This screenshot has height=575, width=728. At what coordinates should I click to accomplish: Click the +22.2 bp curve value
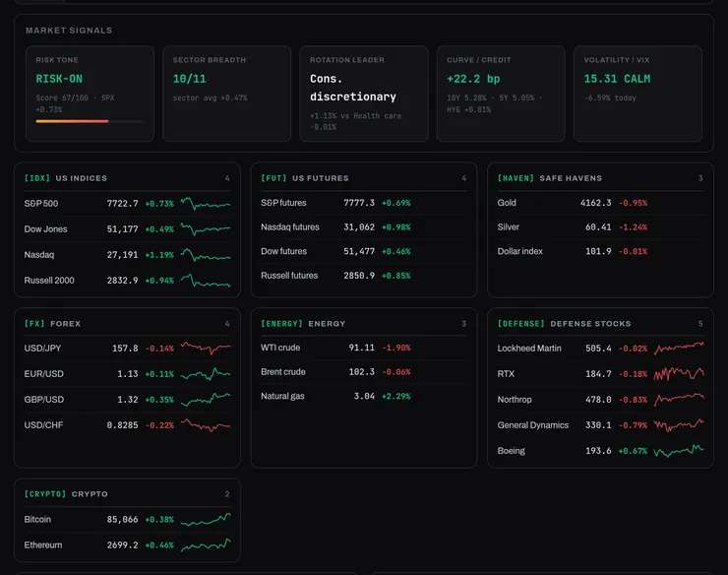click(x=473, y=79)
